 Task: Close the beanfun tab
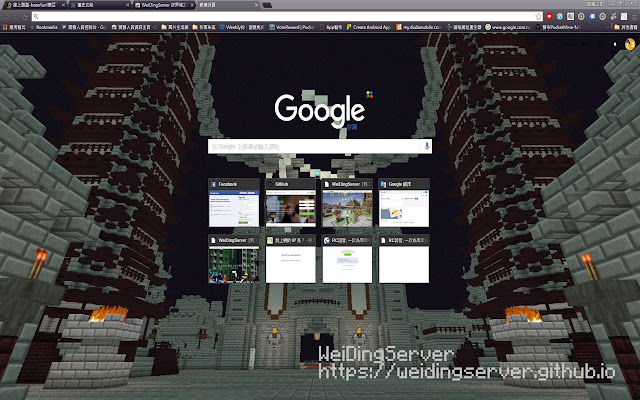coord(63,5)
